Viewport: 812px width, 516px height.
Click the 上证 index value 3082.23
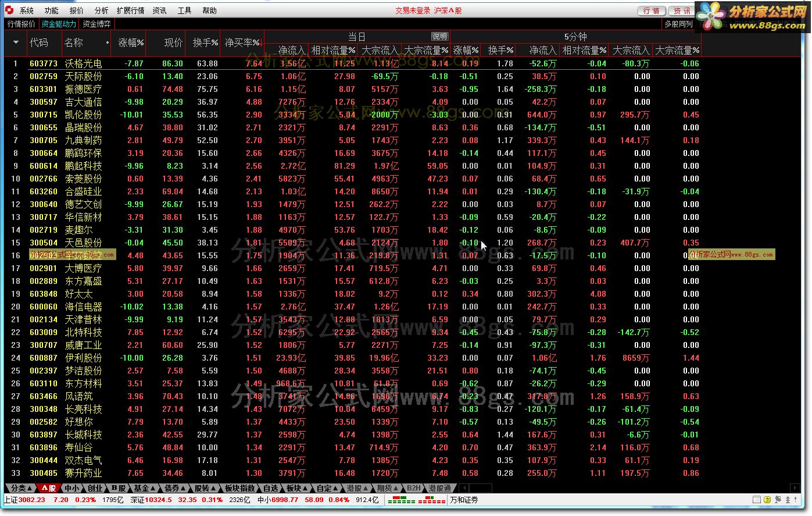[x=31, y=500]
